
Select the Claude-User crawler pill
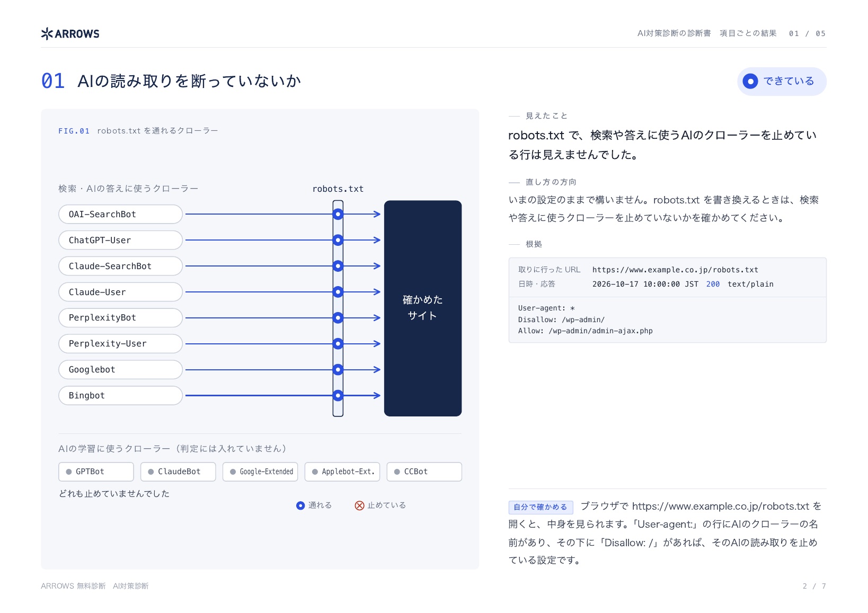pyautogui.click(x=120, y=292)
